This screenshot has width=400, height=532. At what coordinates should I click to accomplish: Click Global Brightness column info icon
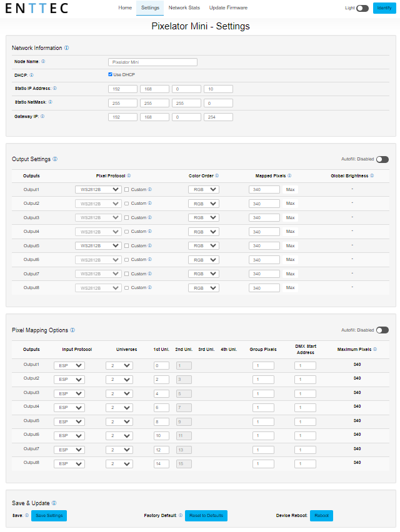point(372,175)
